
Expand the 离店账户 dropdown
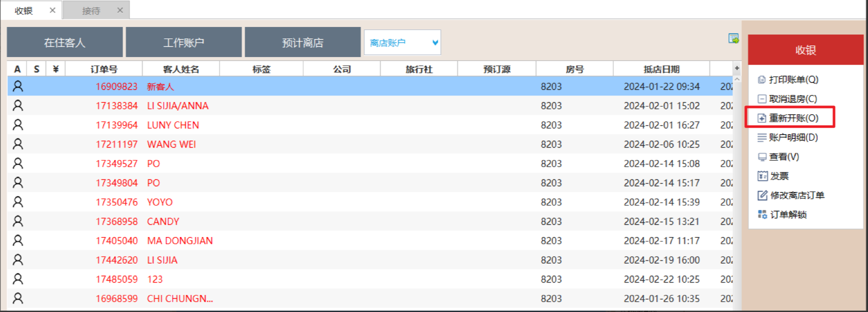pyautogui.click(x=435, y=43)
